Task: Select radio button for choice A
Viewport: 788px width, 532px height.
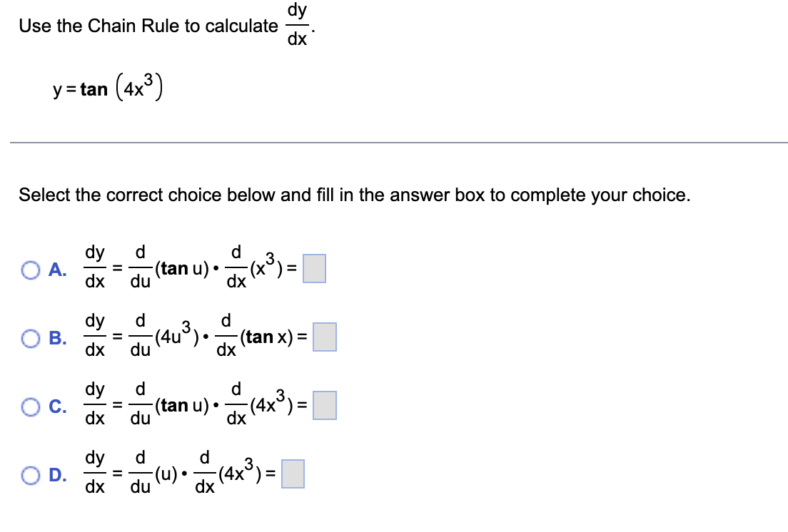Action: click(x=31, y=269)
